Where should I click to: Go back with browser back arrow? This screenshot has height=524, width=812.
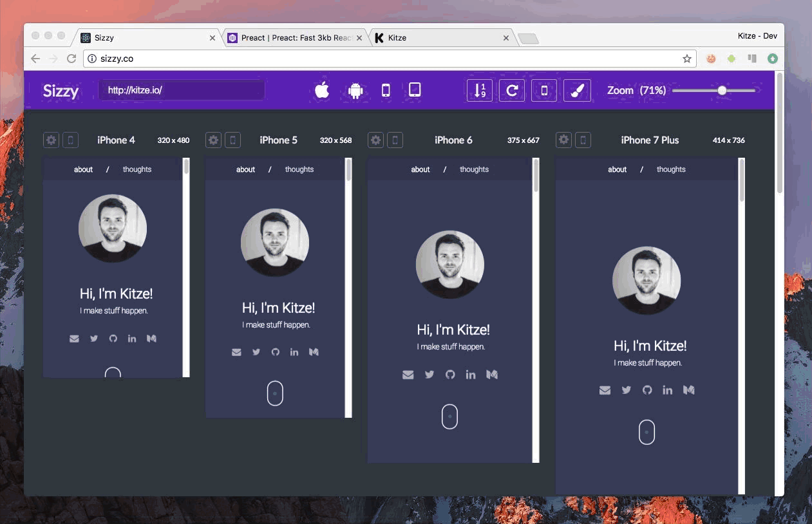tap(35, 59)
